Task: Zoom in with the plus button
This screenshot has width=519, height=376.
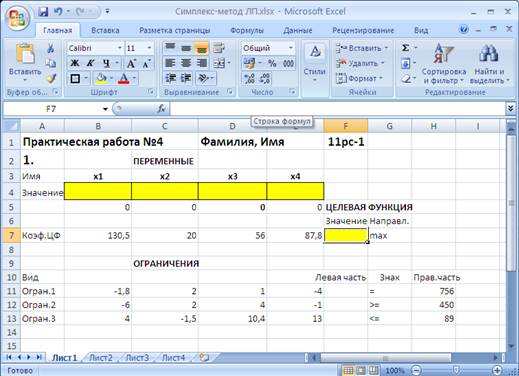Action: tap(497, 370)
